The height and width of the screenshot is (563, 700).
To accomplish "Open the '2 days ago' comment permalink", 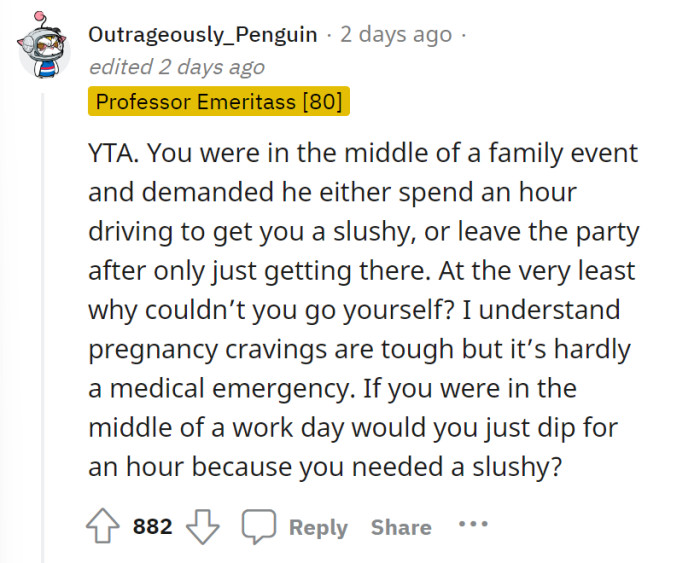I will pyautogui.click(x=396, y=35).
